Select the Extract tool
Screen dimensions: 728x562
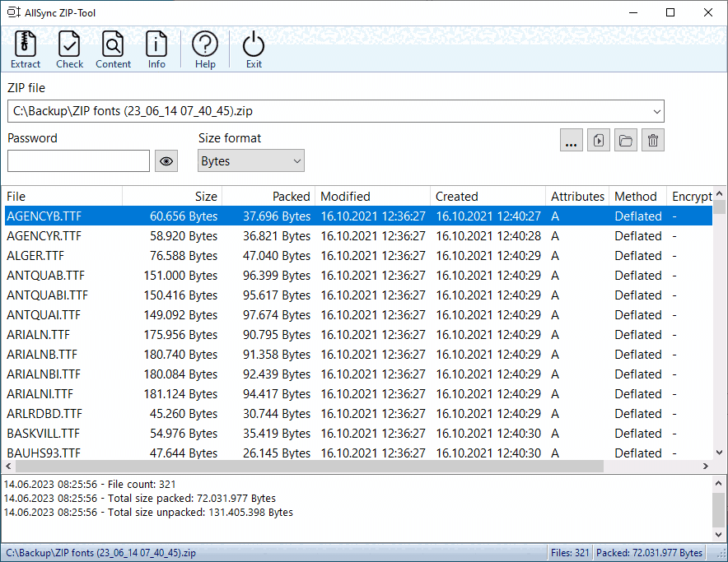click(x=25, y=49)
